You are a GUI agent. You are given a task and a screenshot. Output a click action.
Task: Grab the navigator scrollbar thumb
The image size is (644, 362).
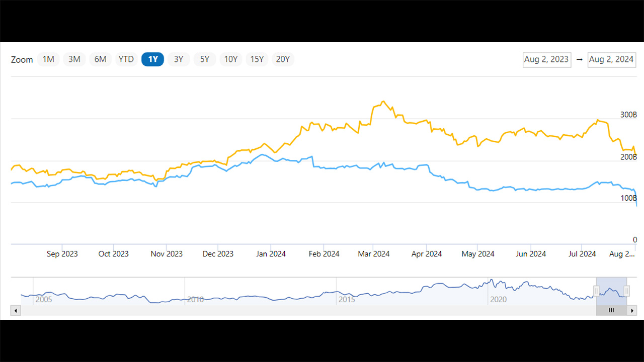pyautogui.click(x=612, y=311)
